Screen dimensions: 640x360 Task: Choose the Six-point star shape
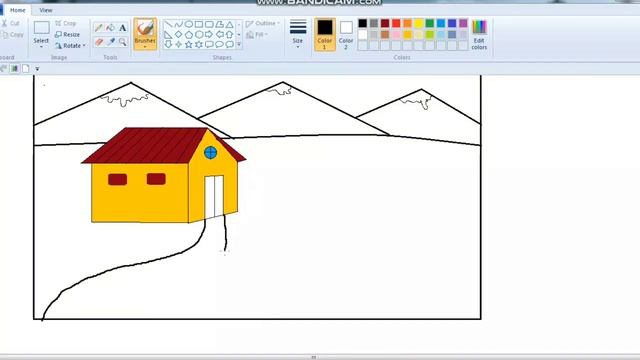pyautogui.click(x=199, y=44)
